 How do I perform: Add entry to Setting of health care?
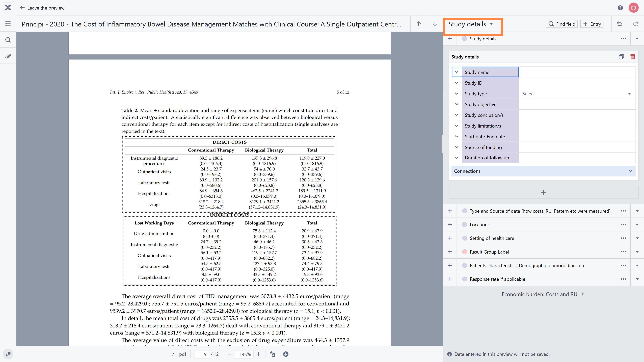[x=450, y=238]
